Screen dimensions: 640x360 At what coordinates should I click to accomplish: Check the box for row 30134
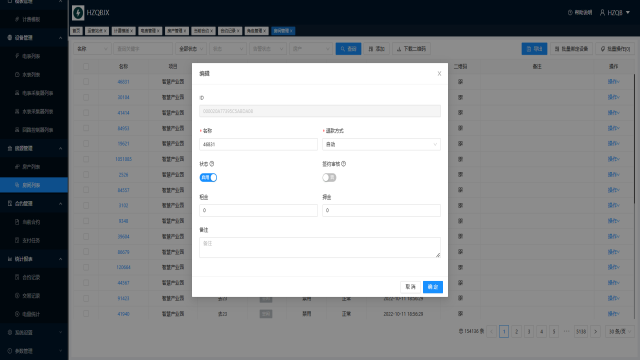coord(86,97)
